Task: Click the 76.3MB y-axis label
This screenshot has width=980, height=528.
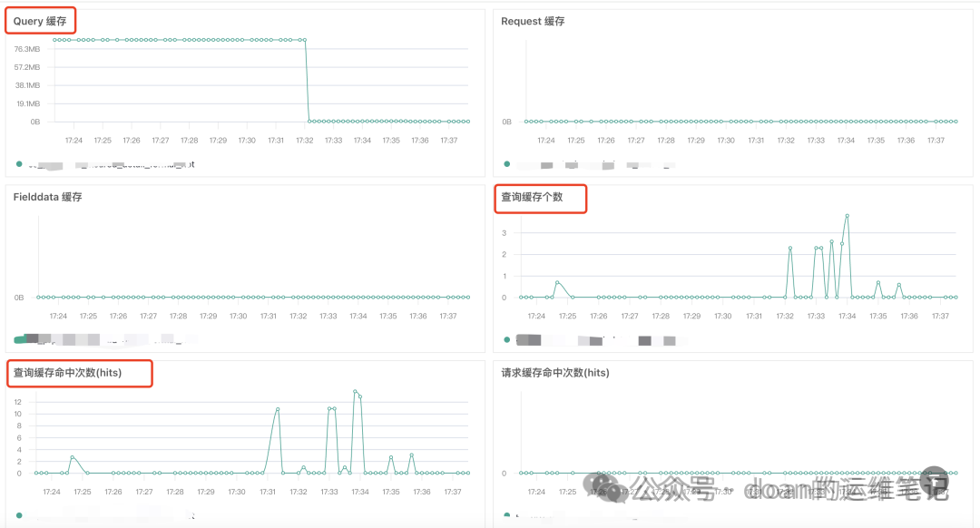Action: [x=27, y=49]
